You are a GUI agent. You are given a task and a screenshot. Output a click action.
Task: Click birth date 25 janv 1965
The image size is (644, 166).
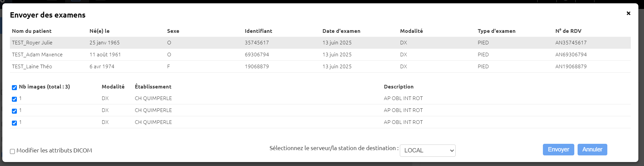pos(104,43)
